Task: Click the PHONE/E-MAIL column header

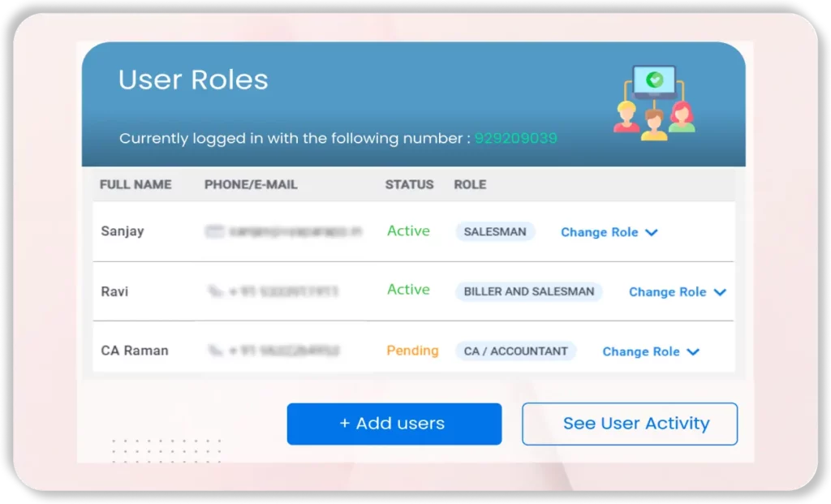Action: [x=252, y=184]
